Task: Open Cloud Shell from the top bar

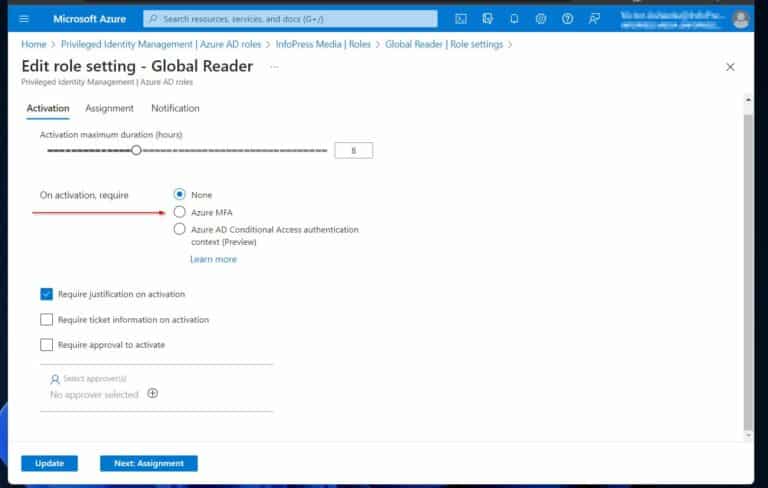Action: 461,19
